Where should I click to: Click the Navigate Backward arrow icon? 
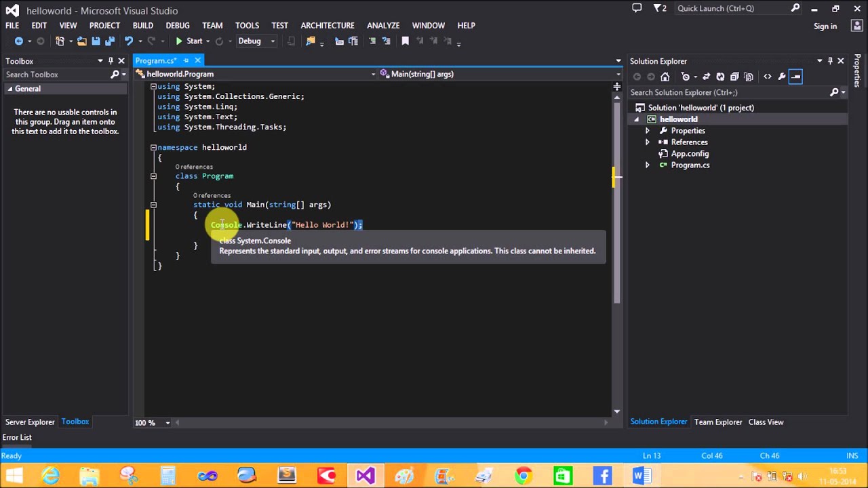click(x=19, y=41)
